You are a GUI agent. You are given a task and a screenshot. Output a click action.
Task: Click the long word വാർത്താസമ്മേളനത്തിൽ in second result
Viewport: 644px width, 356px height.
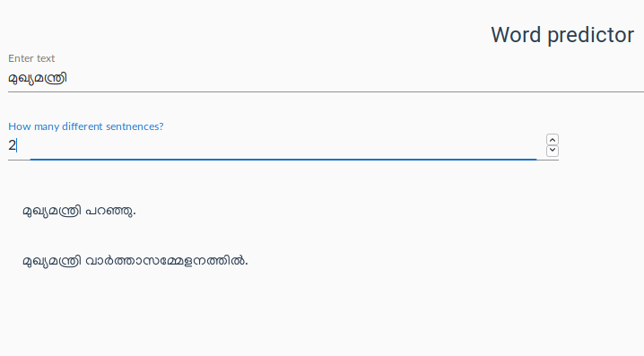coord(166,261)
